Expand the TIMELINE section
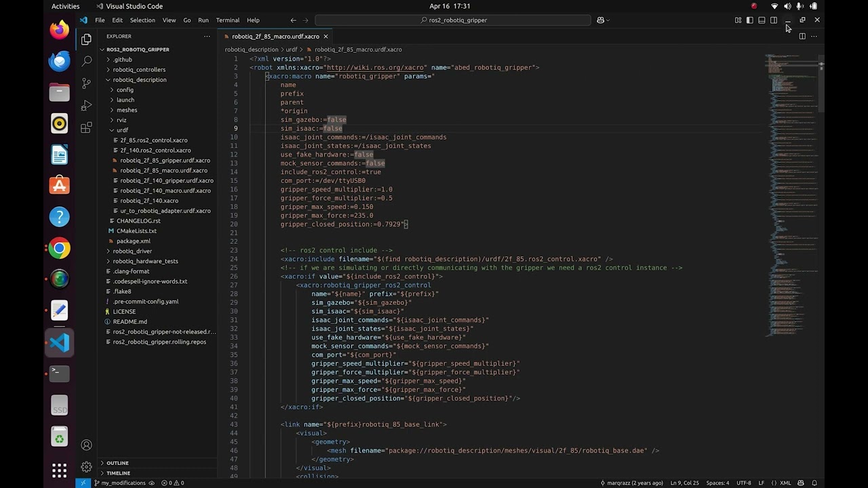 (x=118, y=473)
